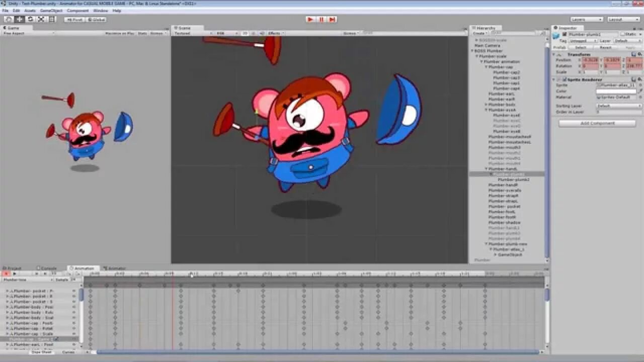Viewport: 644px width, 362px height.
Task: Open the Effects dropdown in Scene view
Action: [275, 33]
